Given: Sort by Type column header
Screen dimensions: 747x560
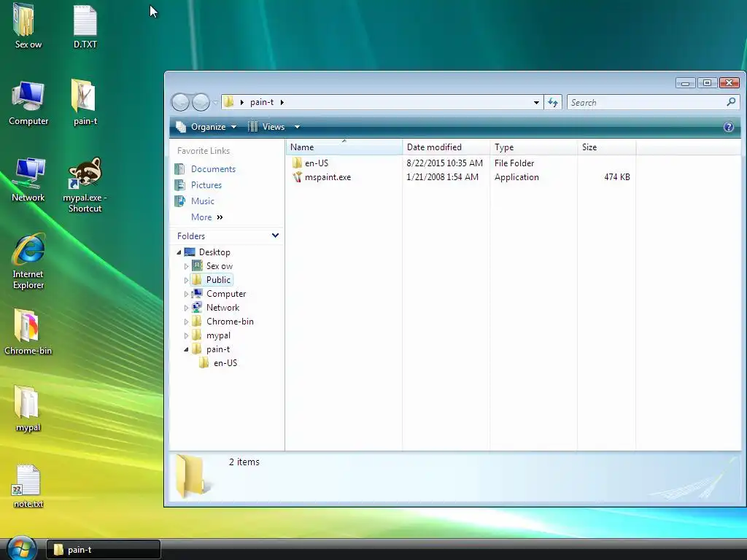Looking at the screenshot, I should tap(533, 147).
